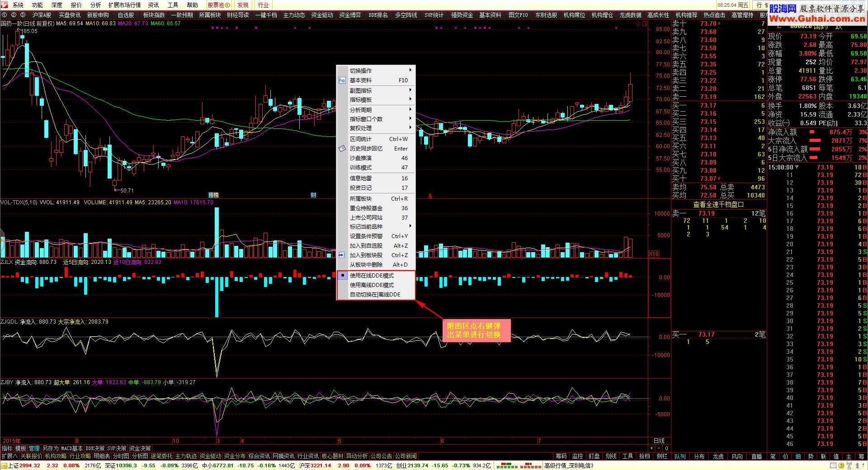Click the minus zoom button below the chart

(x=659, y=448)
